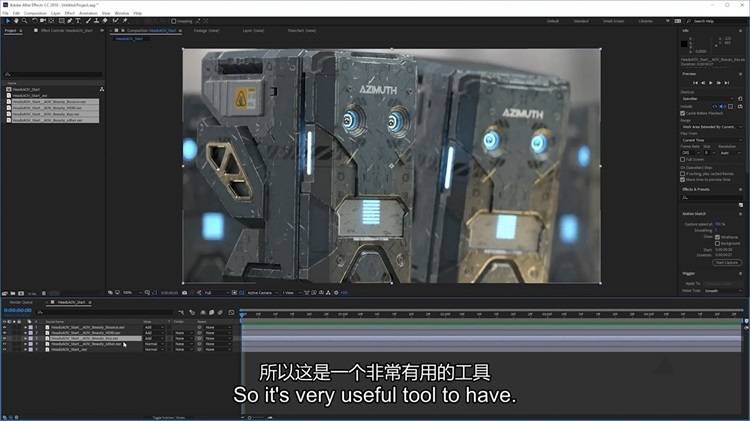The height and width of the screenshot is (421, 750).
Task: Toggle 'Move time to preview time' checkbox
Action: point(683,179)
